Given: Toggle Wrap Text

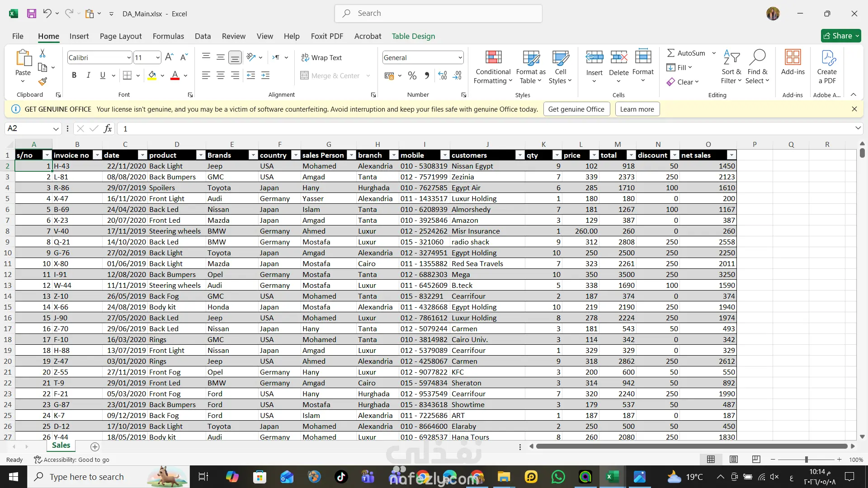Looking at the screenshot, I should tap(321, 57).
